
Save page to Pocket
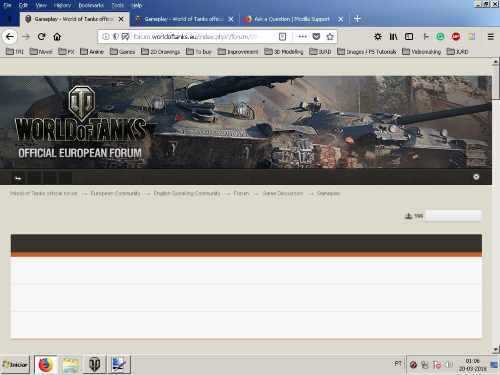[316, 37]
